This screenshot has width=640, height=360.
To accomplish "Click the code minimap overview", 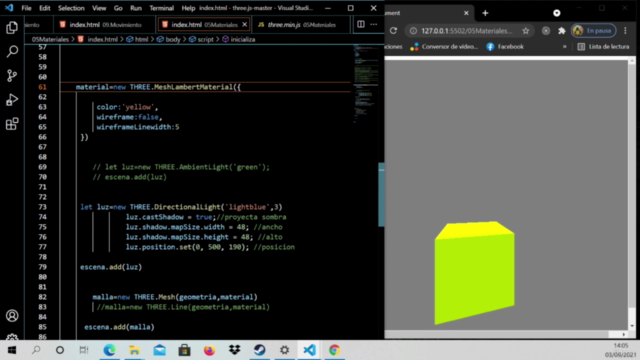I will [365, 84].
